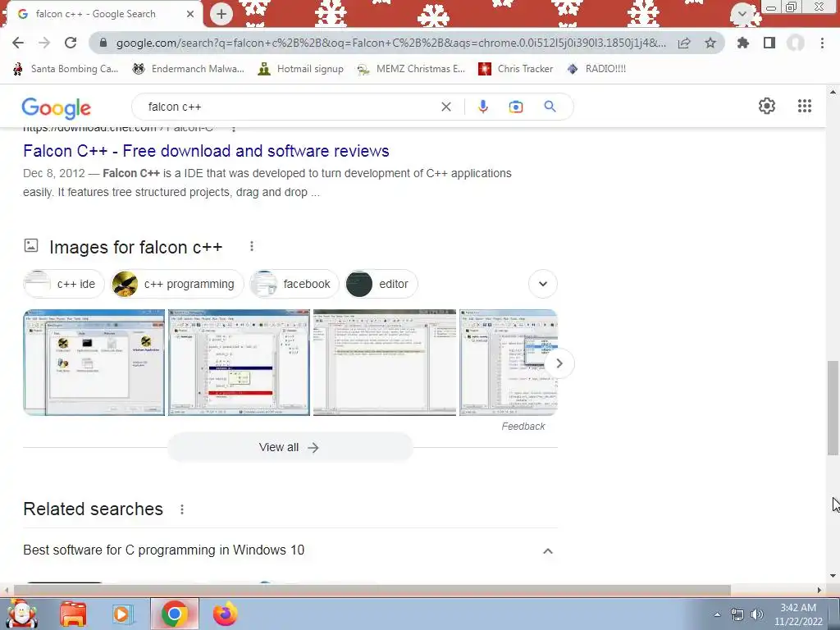
Task: Go to Google homepage via logo
Action: click(x=57, y=108)
